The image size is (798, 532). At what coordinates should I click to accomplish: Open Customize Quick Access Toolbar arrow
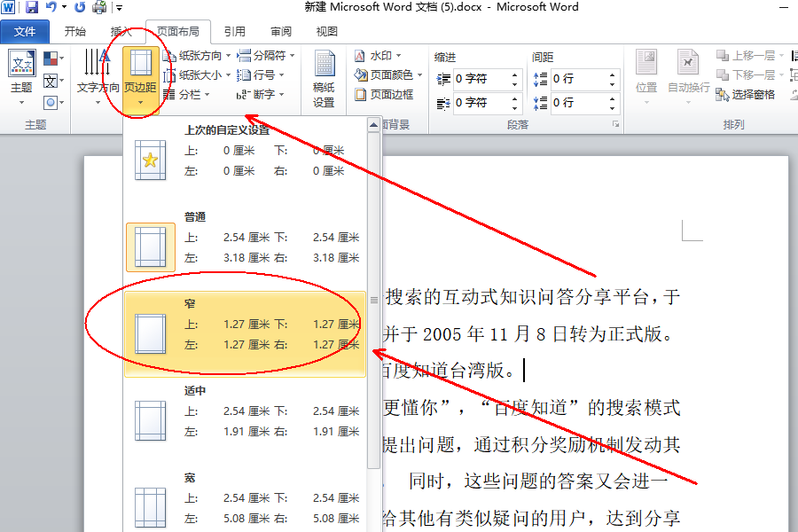(119, 8)
